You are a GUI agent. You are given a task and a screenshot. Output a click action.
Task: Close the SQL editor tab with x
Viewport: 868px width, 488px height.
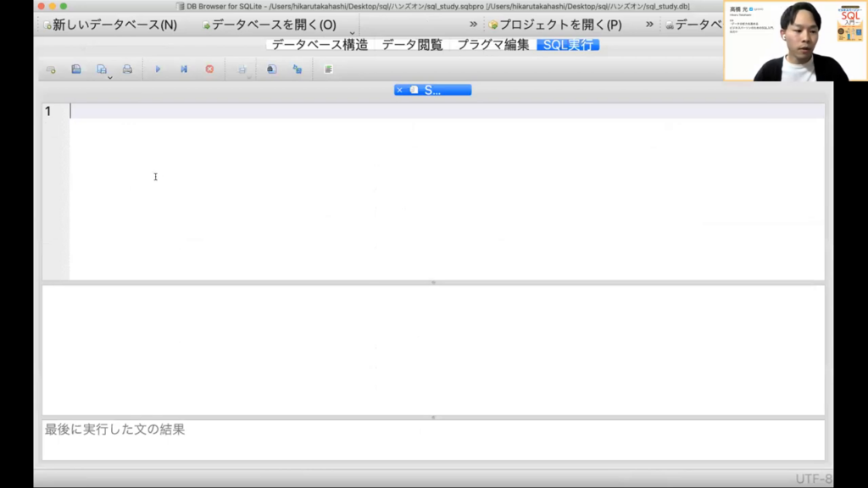pyautogui.click(x=399, y=90)
